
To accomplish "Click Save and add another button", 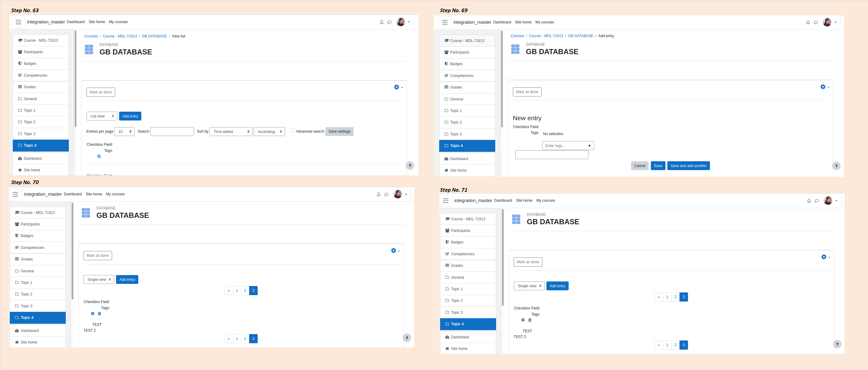I will 688,166.
